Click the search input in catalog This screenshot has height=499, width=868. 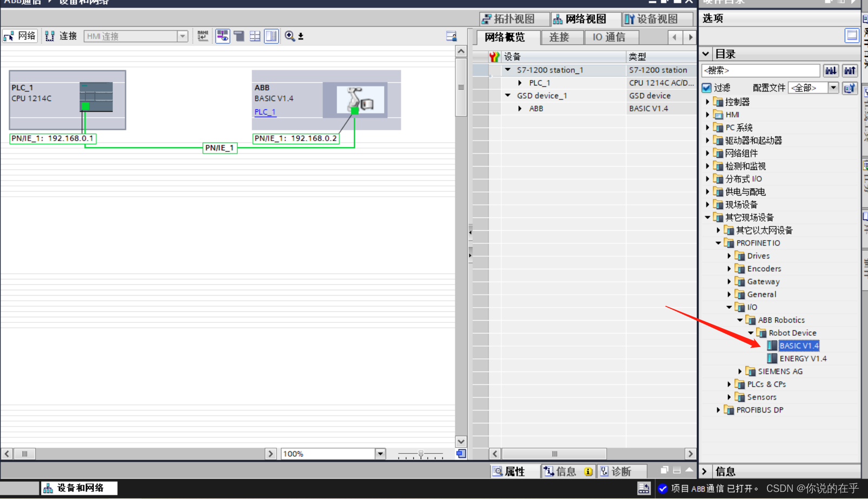coord(761,70)
